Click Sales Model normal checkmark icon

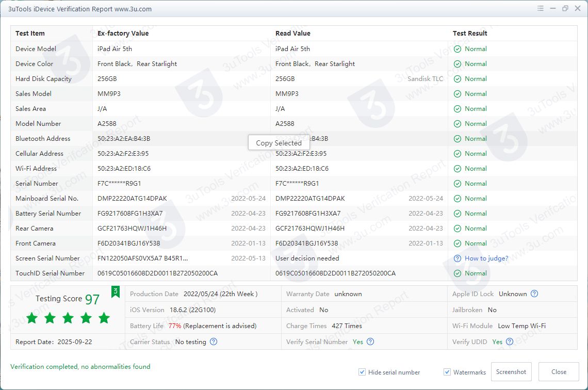pos(457,94)
